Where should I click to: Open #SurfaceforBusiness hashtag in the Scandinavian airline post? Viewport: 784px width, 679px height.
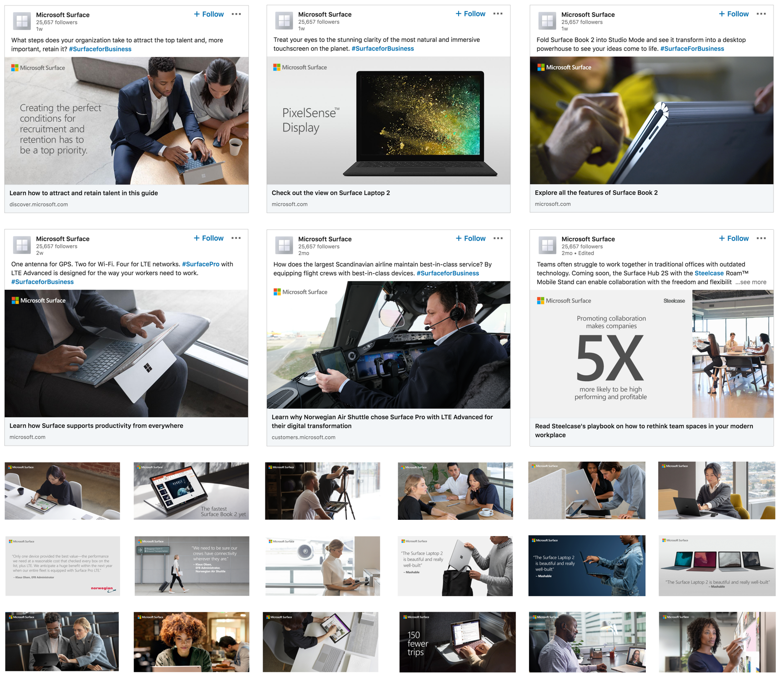click(x=448, y=273)
